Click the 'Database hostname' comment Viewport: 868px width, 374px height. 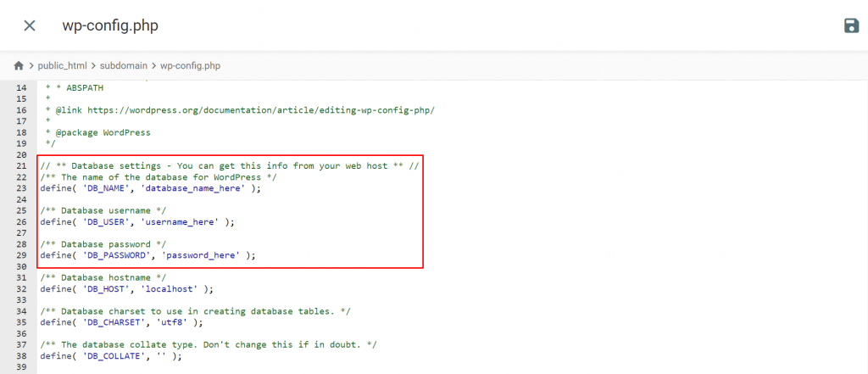pyautogui.click(x=103, y=277)
